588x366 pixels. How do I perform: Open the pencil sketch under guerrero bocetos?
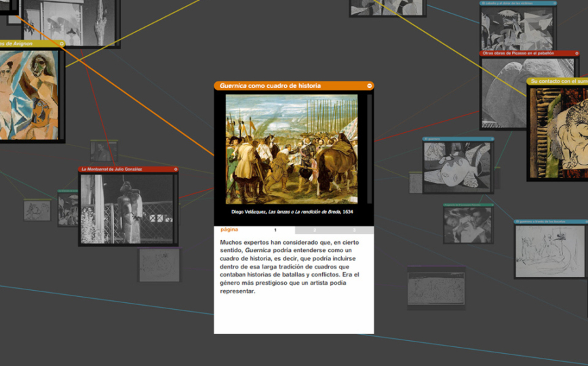(x=550, y=251)
